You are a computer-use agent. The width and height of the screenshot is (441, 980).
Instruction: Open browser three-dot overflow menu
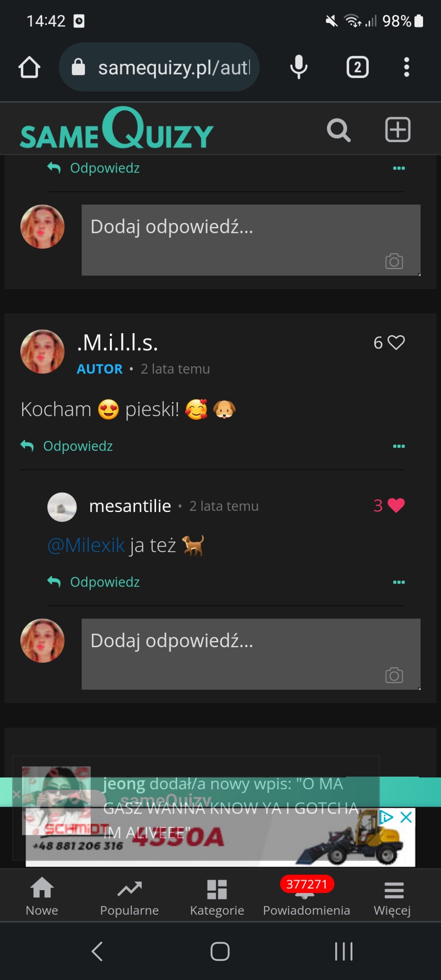[x=406, y=67]
